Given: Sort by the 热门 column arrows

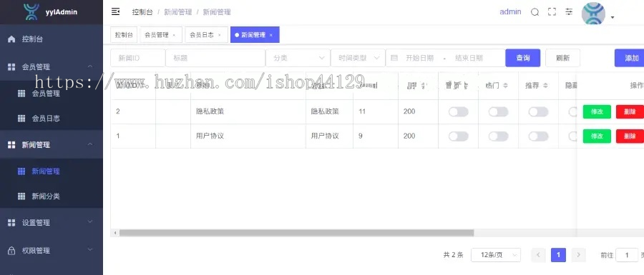Looking at the screenshot, I should click(x=506, y=85).
